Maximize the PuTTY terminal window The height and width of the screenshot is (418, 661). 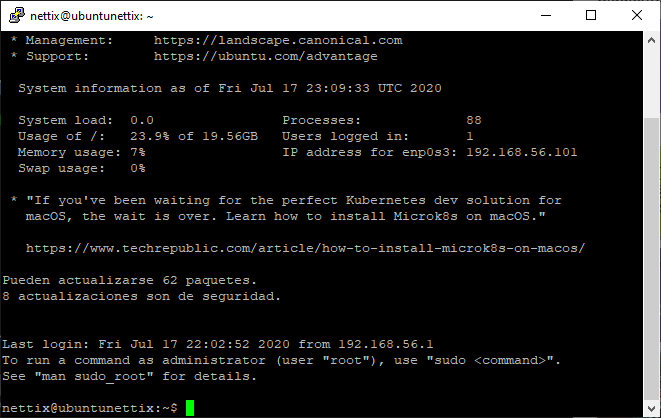591,16
